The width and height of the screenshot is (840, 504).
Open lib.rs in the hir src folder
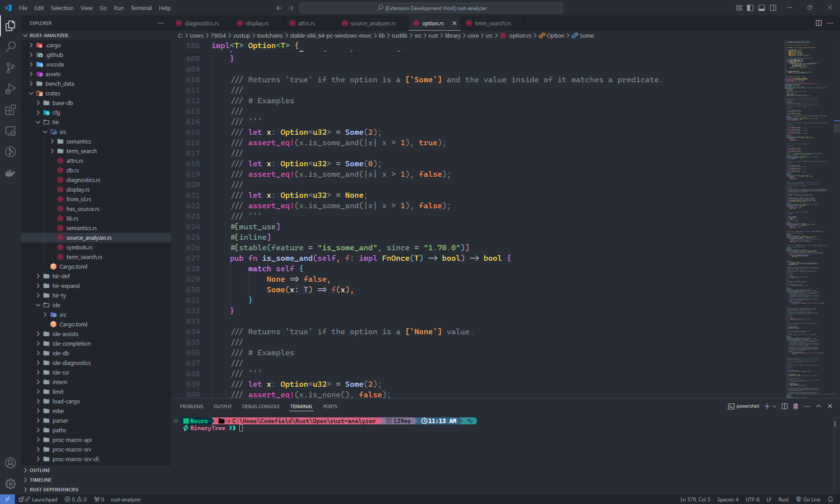point(72,218)
